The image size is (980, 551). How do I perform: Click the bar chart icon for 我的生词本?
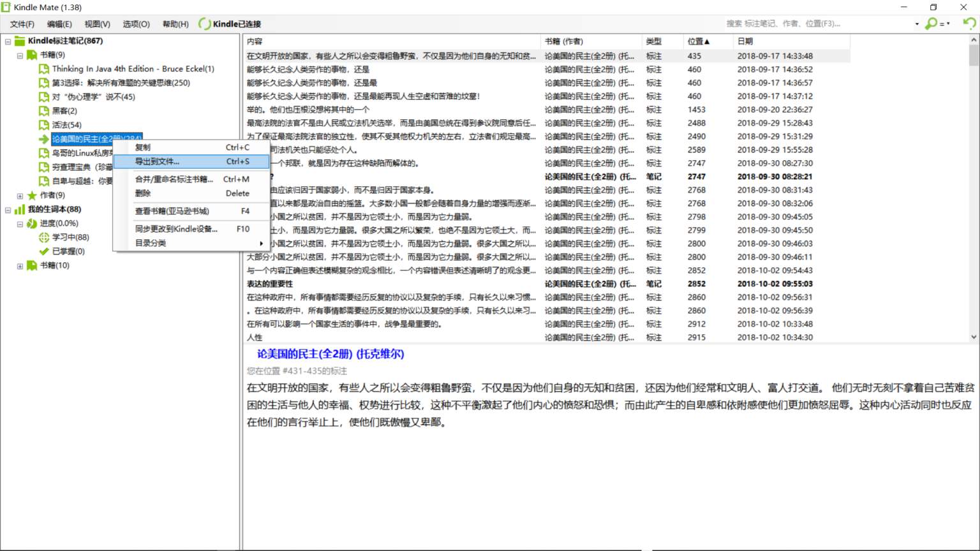coord(20,209)
